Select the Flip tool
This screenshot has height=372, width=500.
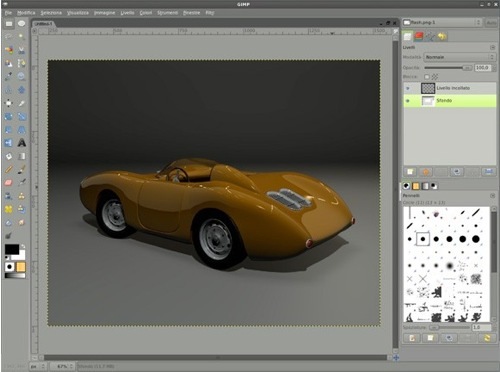pyautogui.click(x=9, y=143)
